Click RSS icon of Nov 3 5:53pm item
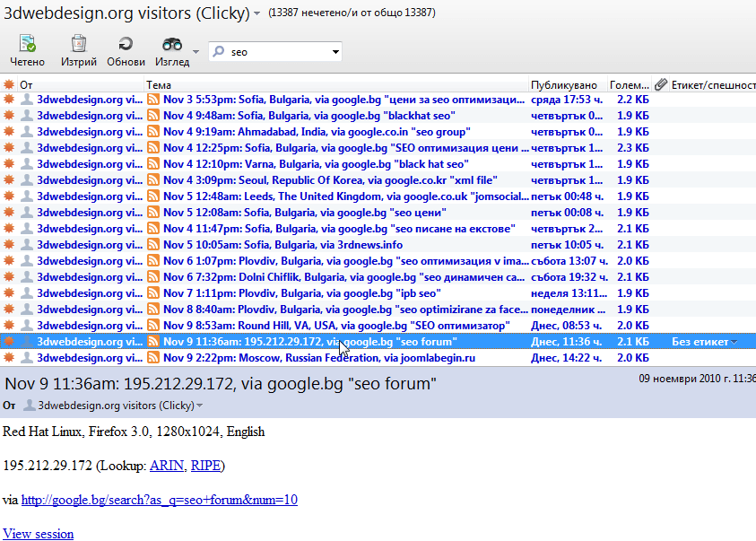The width and height of the screenshot is (756, 541). [x=153, y=100]
